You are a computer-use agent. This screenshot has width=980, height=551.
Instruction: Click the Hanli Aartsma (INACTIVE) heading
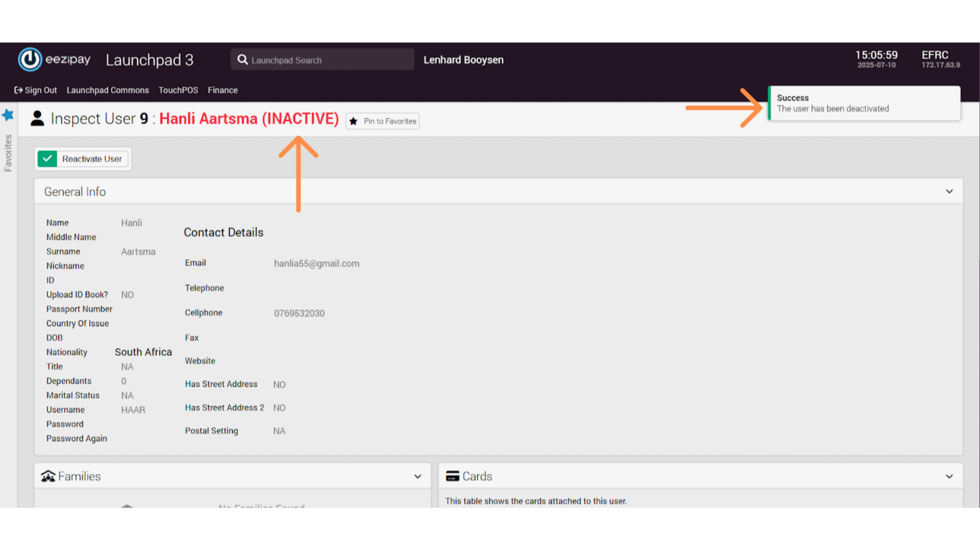(x=249, y=118)
